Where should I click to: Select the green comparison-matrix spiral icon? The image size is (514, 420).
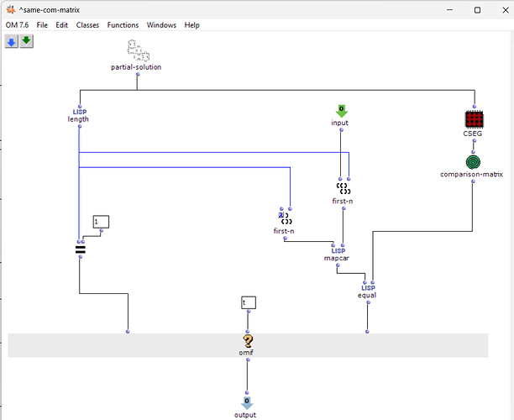click(x=473, y=162)
